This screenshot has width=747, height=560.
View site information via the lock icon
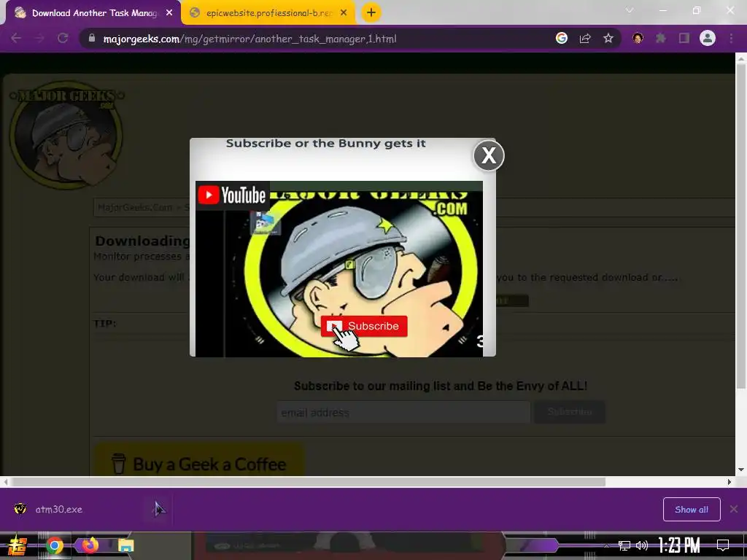[91, 39]
